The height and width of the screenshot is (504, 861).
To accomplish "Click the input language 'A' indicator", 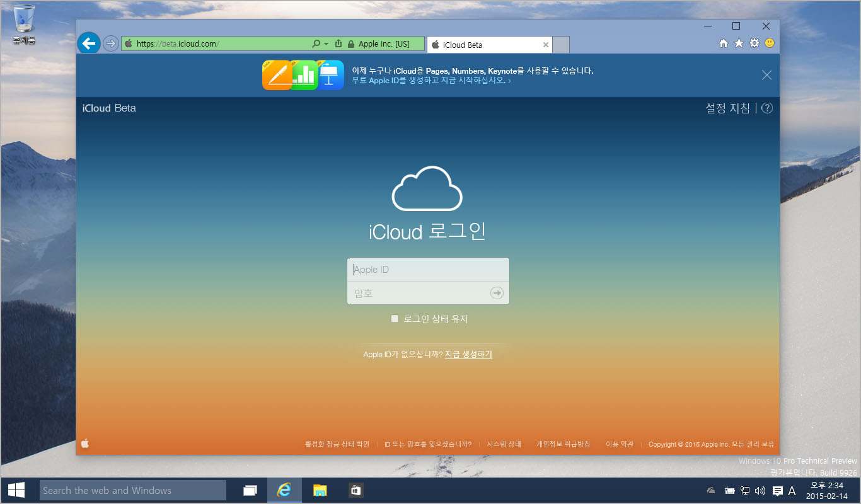I will (x=792, y=491).
